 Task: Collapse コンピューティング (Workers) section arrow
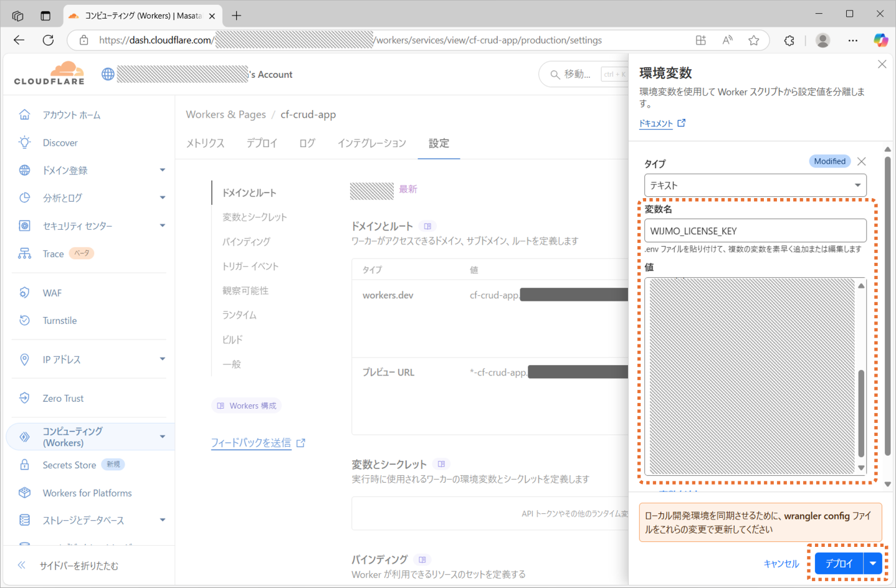coord(163,437)
